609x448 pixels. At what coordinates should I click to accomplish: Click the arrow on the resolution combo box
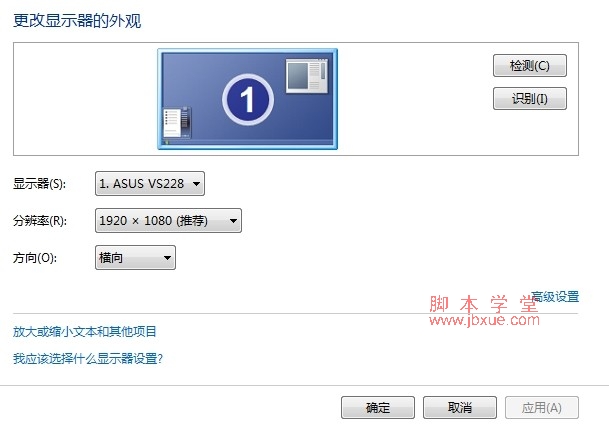[233, 221]
